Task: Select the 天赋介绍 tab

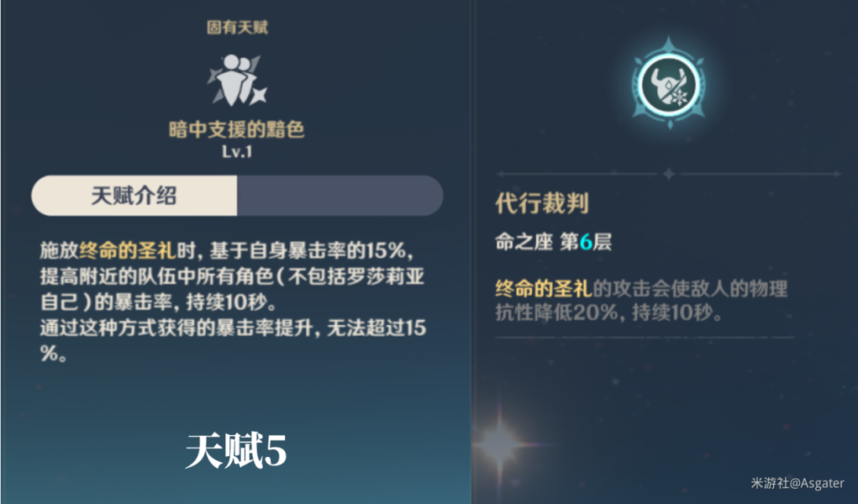Action: [134, 196]
